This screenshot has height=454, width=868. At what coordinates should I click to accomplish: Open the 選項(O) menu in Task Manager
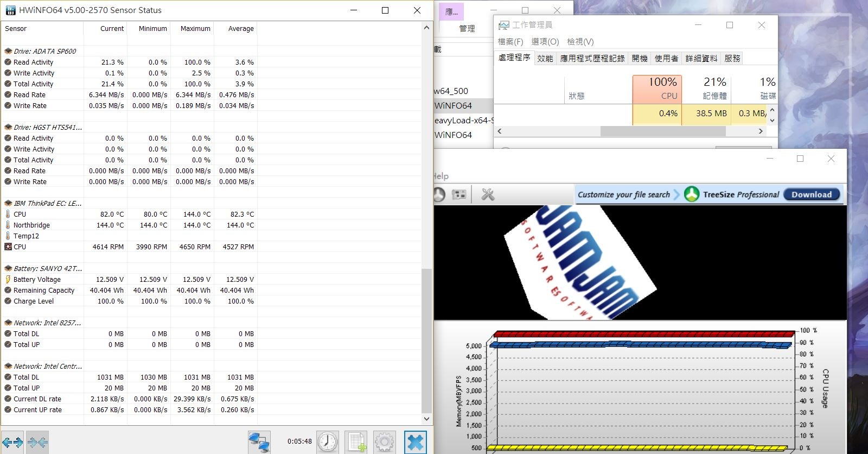pyautogui.click(x=545, y=42)
